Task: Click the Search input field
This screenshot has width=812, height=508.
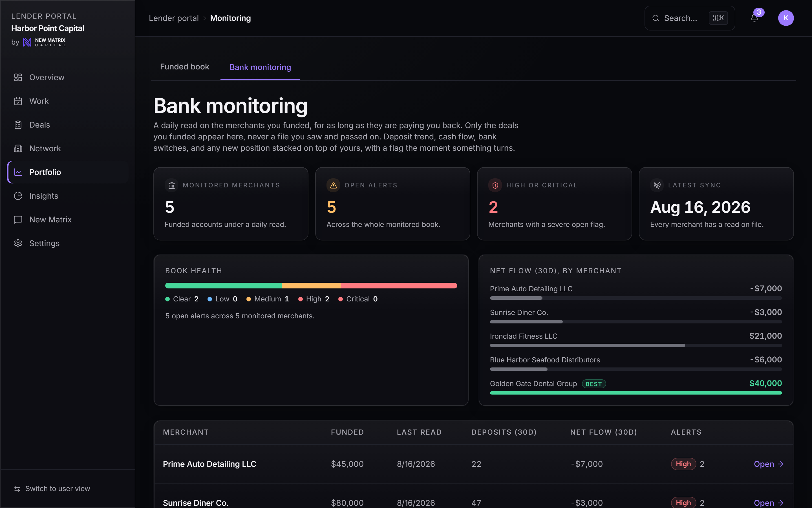Action: pos(690,18)
